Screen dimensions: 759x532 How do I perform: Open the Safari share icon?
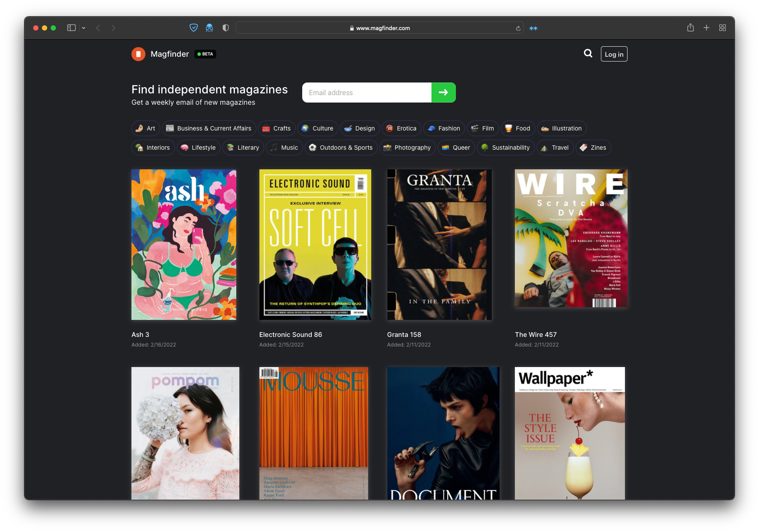[690, 27]
